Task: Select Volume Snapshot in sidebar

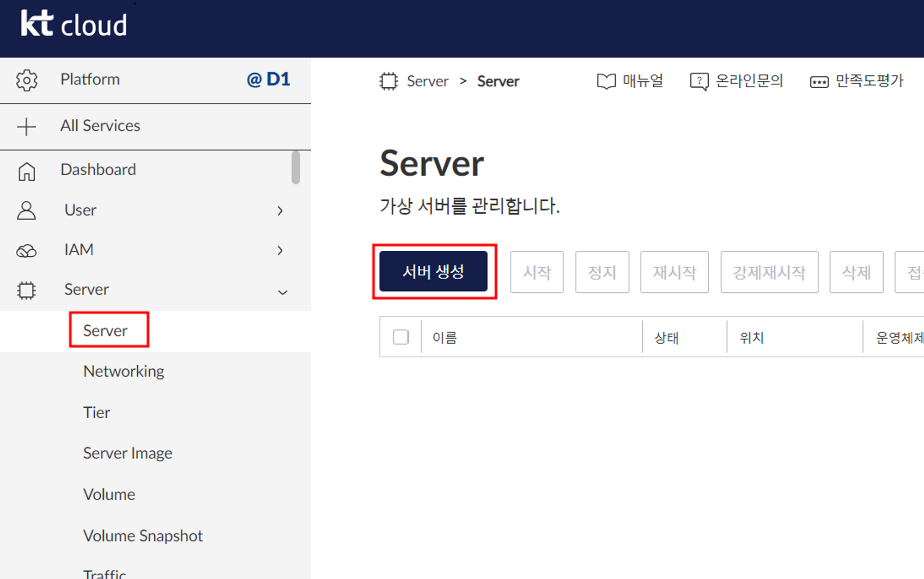Action: pos(143,536)
